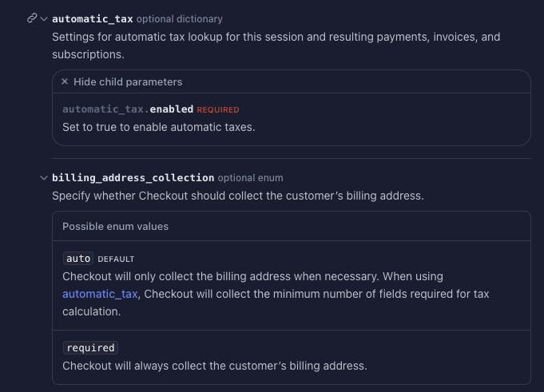Screen dimensions: 544x392
Task: Click the 'optional dictionary' type label
Action: (x=180, y=18)
